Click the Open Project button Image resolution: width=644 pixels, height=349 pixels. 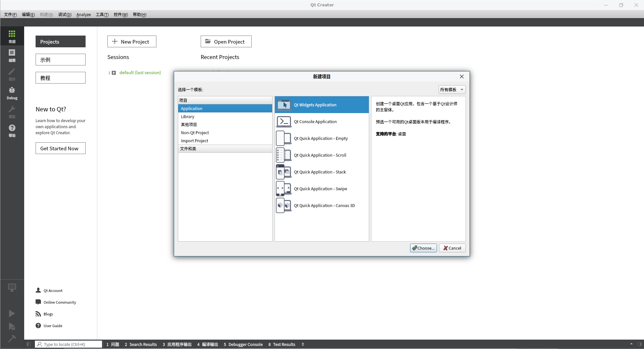pos(226,42)
